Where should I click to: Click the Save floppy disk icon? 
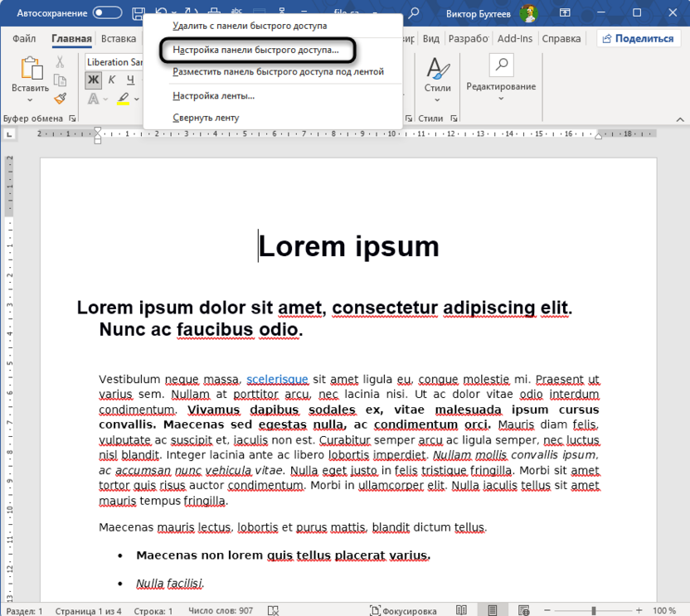138,12
